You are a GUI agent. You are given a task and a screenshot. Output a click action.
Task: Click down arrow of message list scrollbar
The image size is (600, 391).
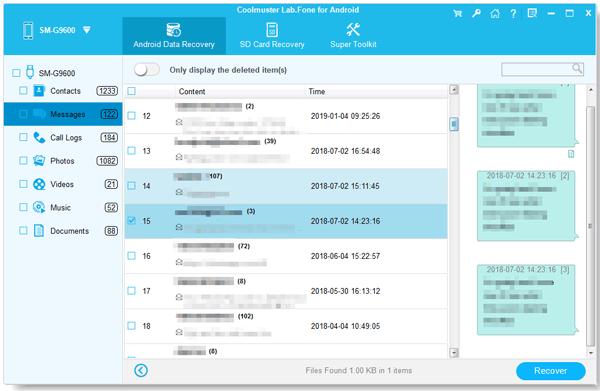click(x=454, y=353)
